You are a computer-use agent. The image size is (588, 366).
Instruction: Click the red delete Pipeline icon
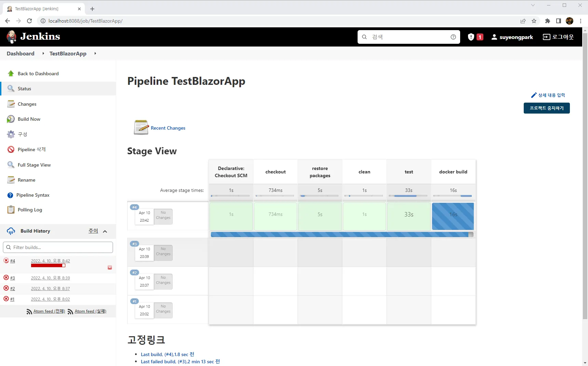[11, 149]
